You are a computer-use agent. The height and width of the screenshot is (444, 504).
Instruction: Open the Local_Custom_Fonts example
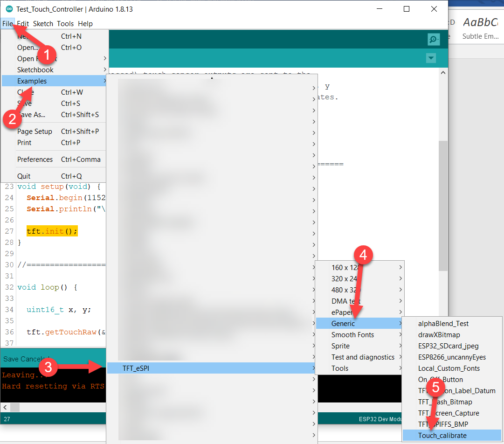[x=452, y=368]
